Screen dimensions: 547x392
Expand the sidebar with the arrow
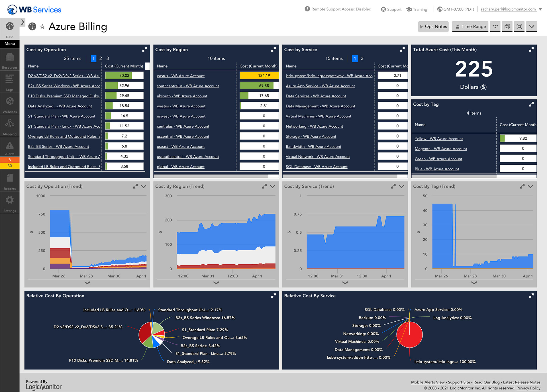click(23, 22)
